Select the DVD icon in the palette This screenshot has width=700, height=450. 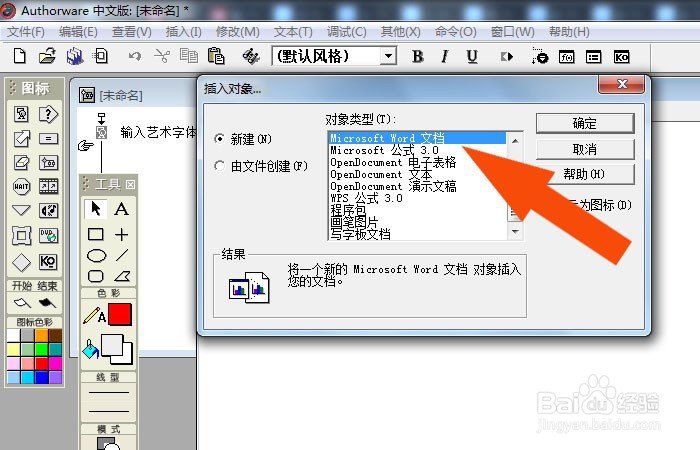(x=48, y=235)
